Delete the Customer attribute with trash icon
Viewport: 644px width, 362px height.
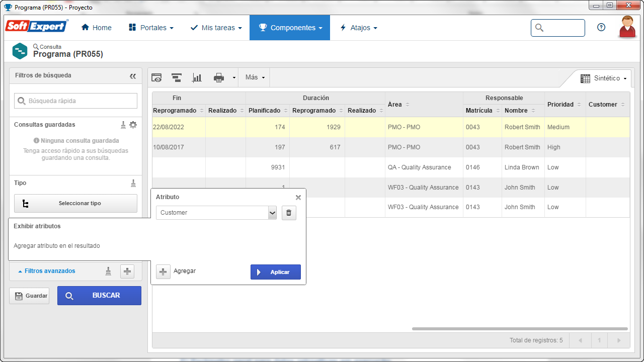coord(289,213)
